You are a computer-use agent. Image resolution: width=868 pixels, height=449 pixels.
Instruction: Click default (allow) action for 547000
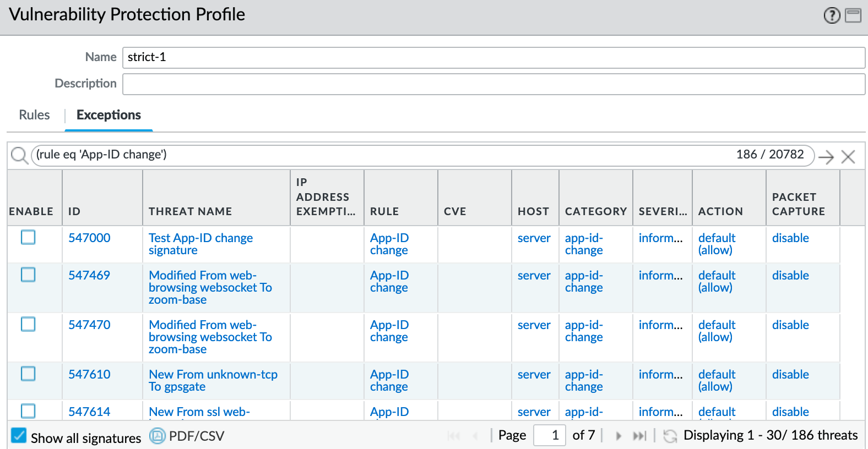717,244
